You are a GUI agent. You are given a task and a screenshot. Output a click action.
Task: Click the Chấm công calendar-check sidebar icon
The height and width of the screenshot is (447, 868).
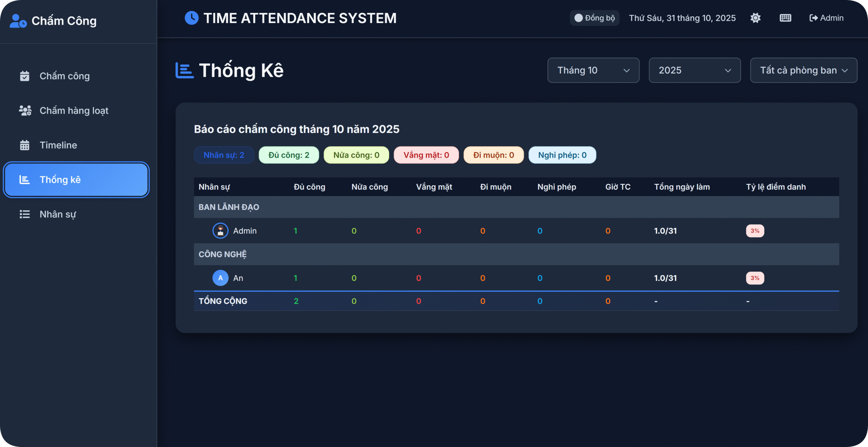pyautogui.click(x=25, y=76)
